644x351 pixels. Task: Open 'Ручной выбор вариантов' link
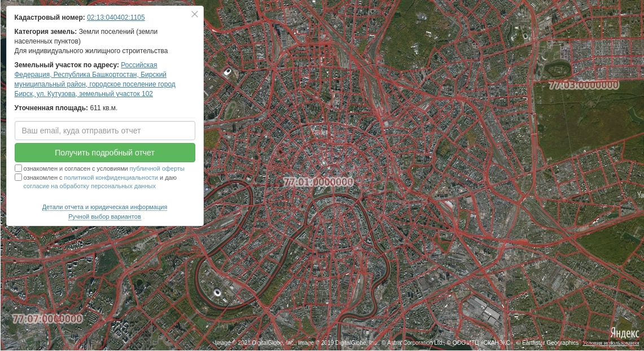coord(105,217)
